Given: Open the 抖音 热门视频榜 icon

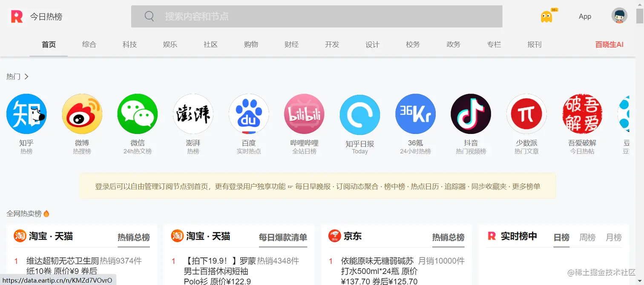Looking at the screenshot, I should point(471,114).
